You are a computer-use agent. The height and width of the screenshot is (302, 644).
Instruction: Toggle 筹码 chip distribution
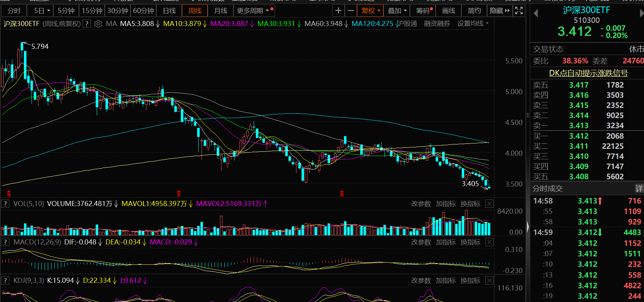[423, 11]
